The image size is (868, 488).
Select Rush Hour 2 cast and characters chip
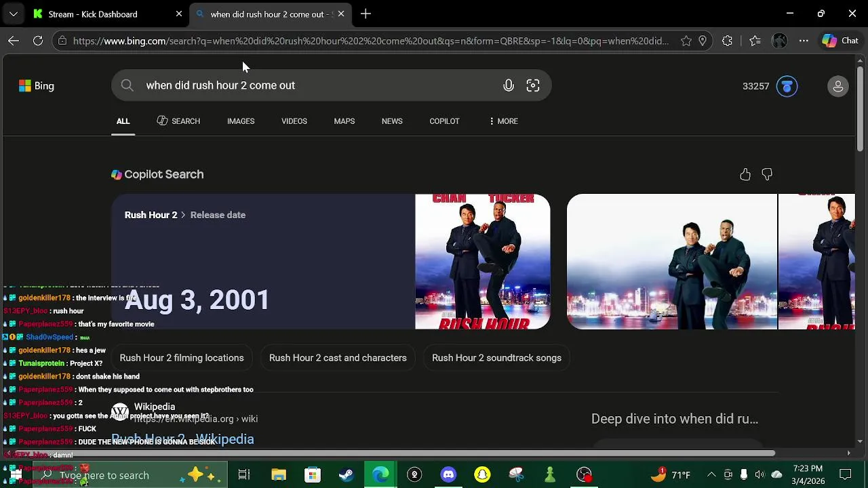tap(338, 358)
